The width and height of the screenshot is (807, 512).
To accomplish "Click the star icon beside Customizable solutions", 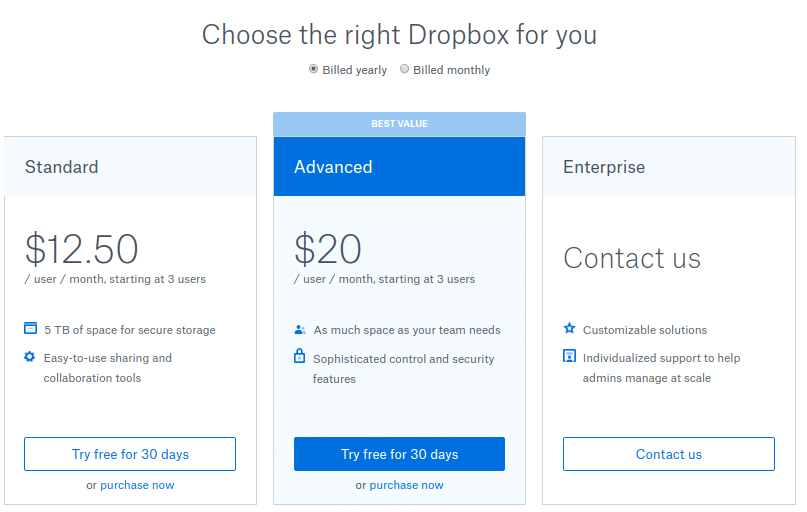I will click(x=569, y=328).
